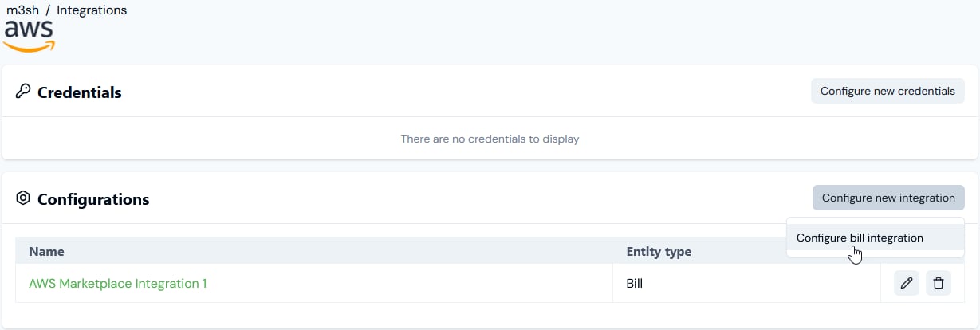The width and height of the screenshot is (980, 330).
Task: Click the AWS logo
Action: pyautogui.click(x=30, y=36)
